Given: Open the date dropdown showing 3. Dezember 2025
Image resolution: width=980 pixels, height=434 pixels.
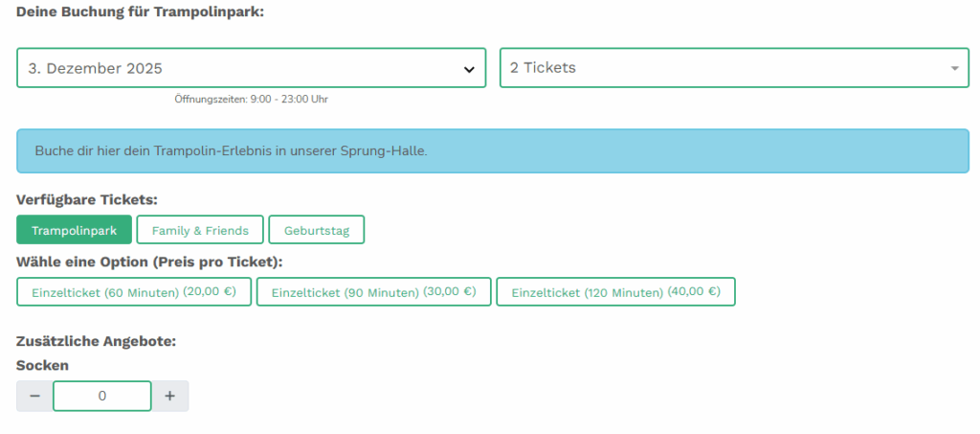Looking at the screenshot, I should (x=239, y=68).
